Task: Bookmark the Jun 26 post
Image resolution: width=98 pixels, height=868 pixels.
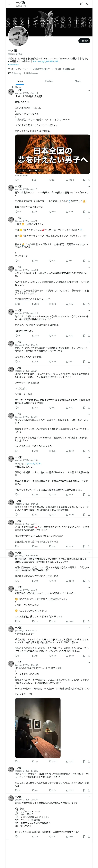Action: [84, 836]
